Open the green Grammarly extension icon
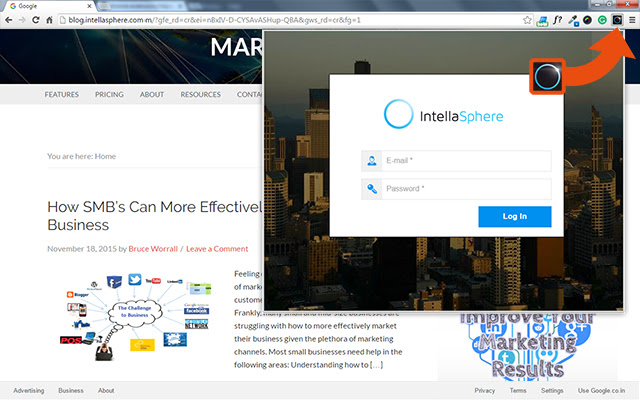This screenshot has width=640, height=400. coord(602,20)
